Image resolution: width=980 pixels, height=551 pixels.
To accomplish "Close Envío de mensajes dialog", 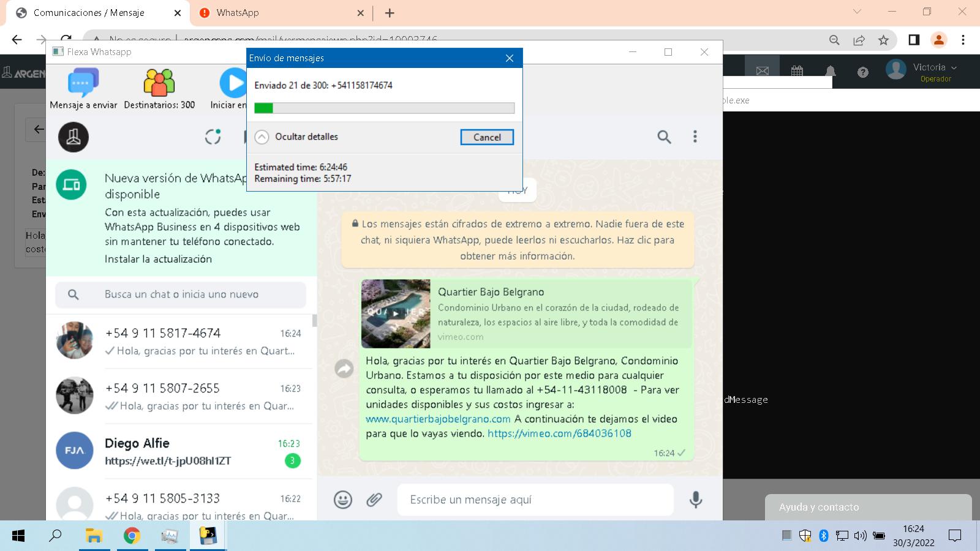I will click(510, 58).
